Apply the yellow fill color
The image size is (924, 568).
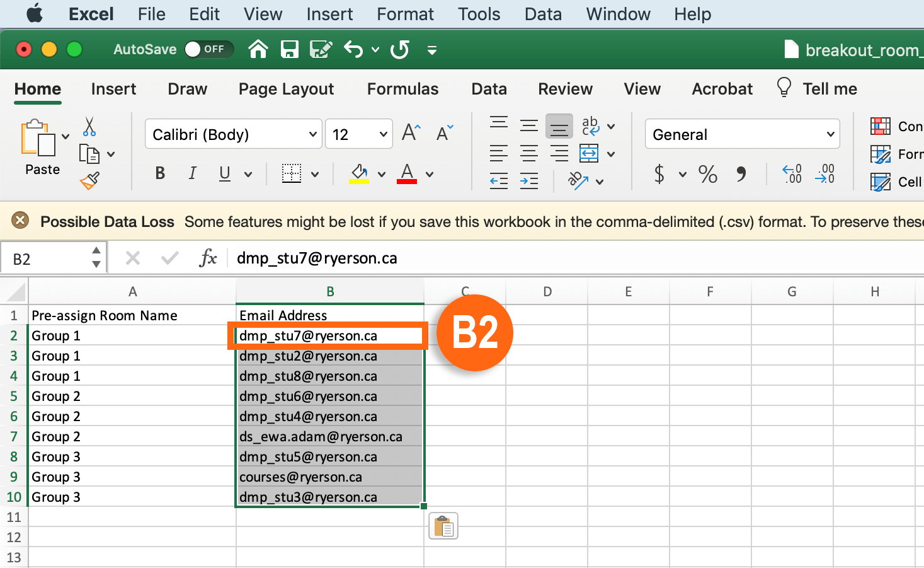359,173
